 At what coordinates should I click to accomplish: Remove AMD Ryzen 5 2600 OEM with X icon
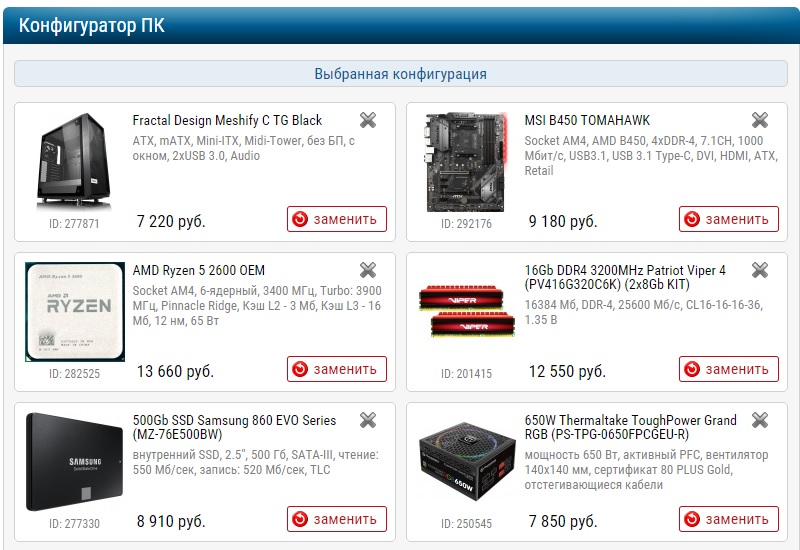tap(367, 270)
